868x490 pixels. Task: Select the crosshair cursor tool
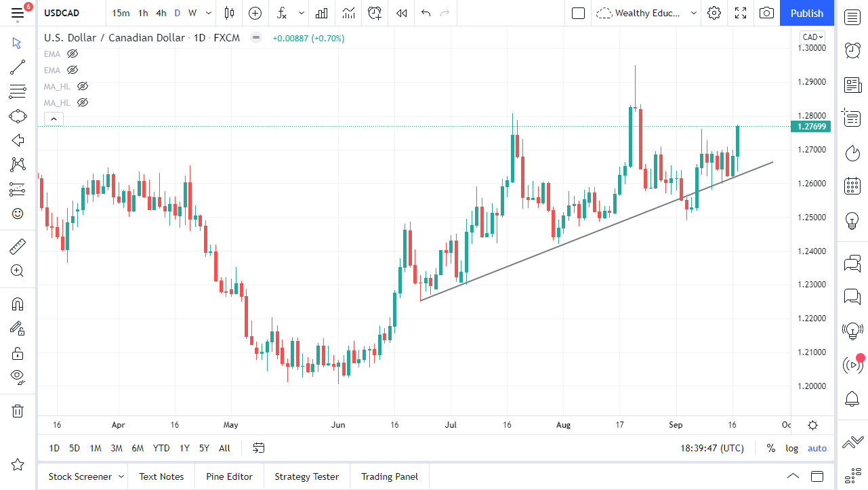(x=17, y=43)
